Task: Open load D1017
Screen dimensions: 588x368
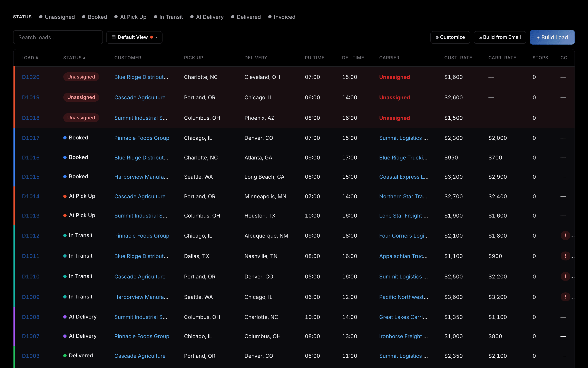Action: click(x=31, y=138)
